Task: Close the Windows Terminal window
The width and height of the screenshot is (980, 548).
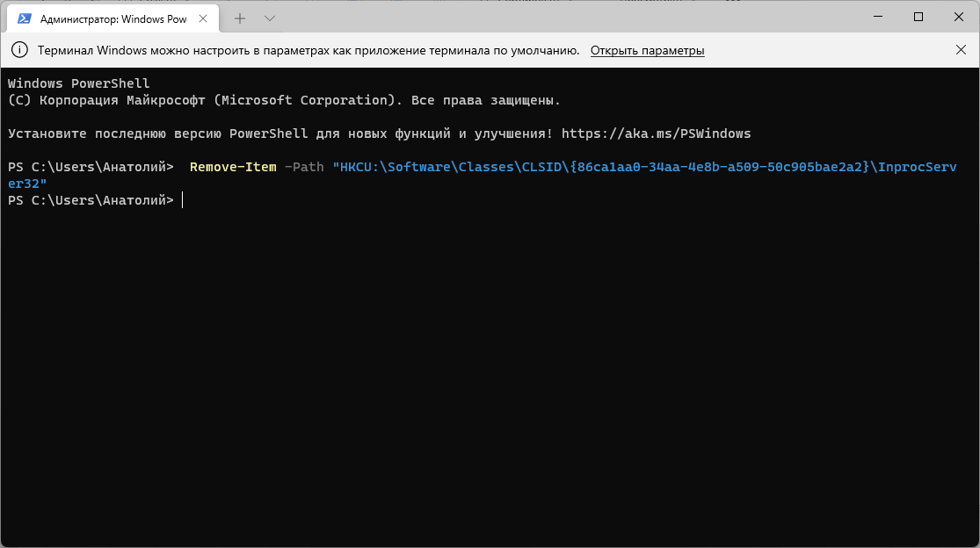Action: point(959,17)
